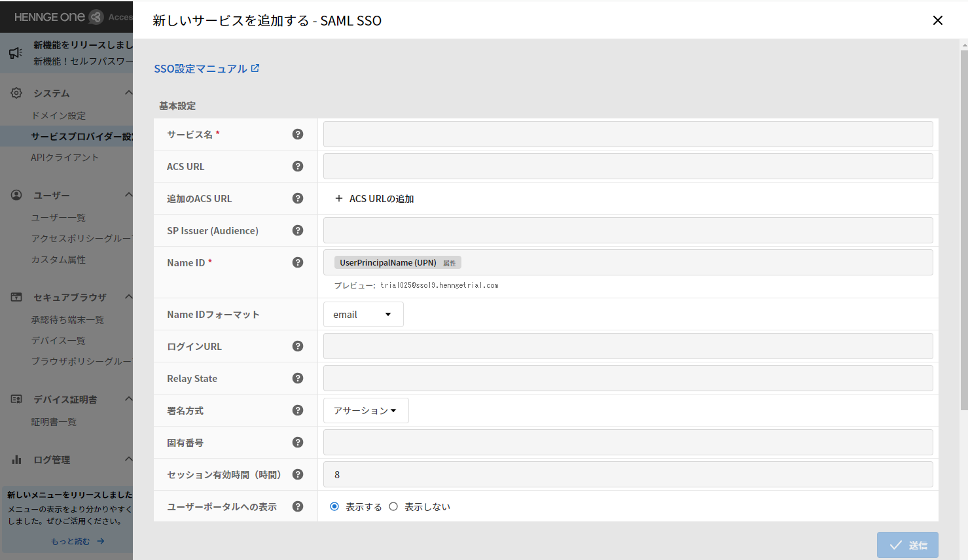Select 表示する radio button
968x560 pixels.
point(334,506)
